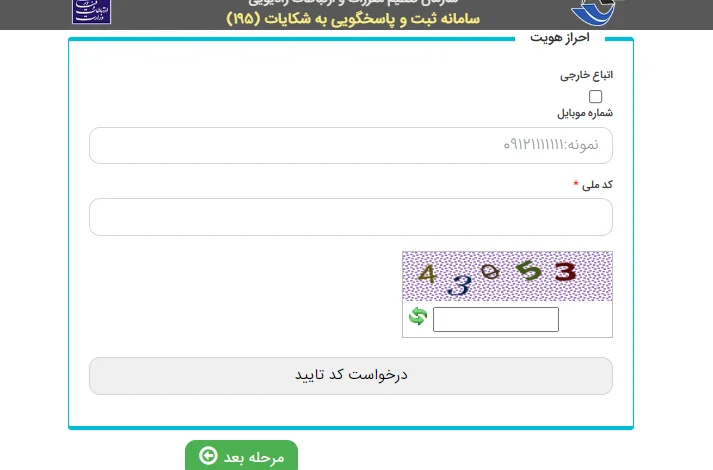Click the yellow header title سامانه ثبت و پاسخگویی
Image resolution: width=713 pixels, height=470 pixels.
coord(353,19)
